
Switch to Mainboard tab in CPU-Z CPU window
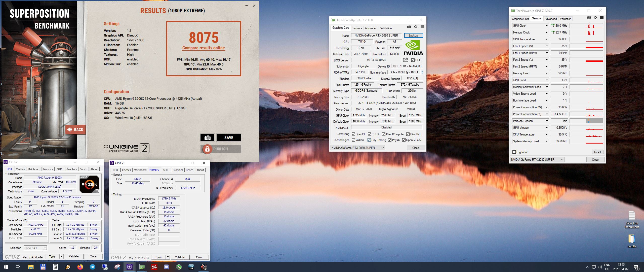click(x=34, y=169)
